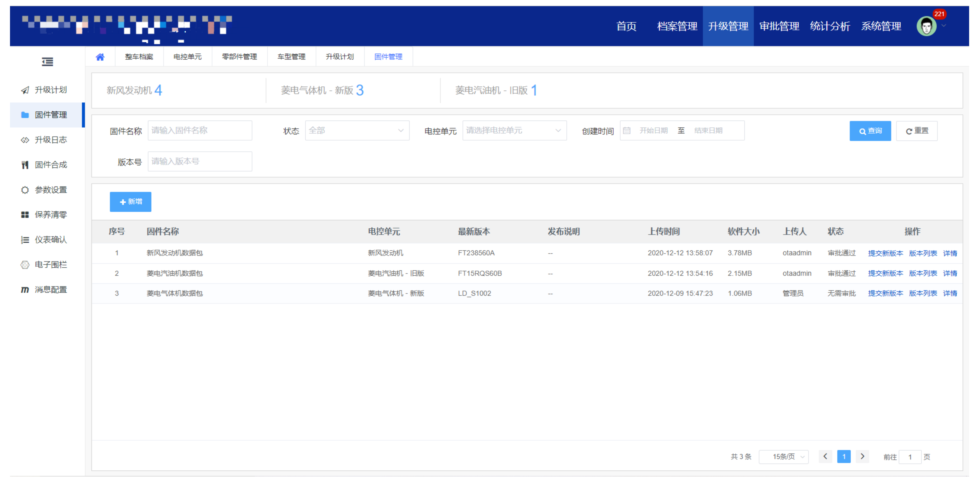
Task: Click the 新增 button
Action: [130, 202]
